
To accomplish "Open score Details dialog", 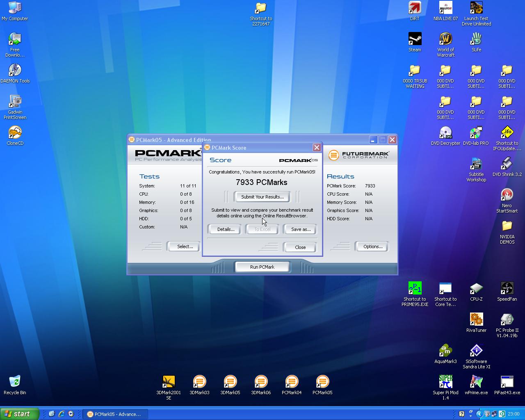I will [x=226, y=229].
